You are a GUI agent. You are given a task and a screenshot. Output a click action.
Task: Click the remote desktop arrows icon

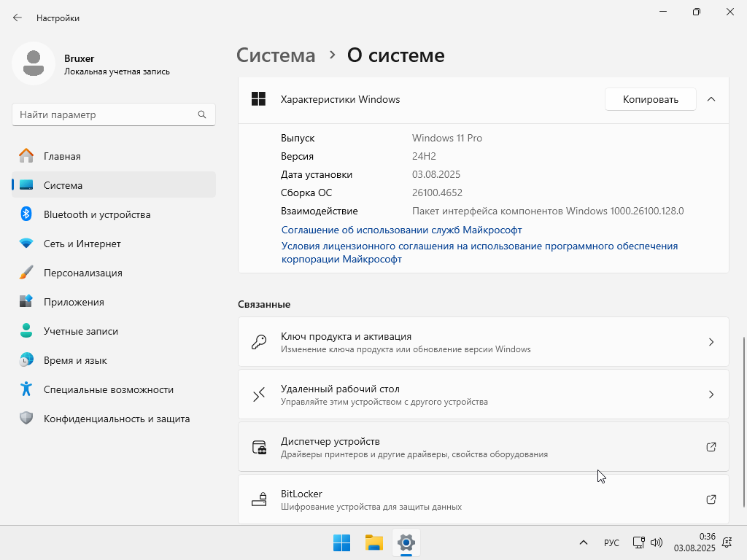click(x=259, y=394)
